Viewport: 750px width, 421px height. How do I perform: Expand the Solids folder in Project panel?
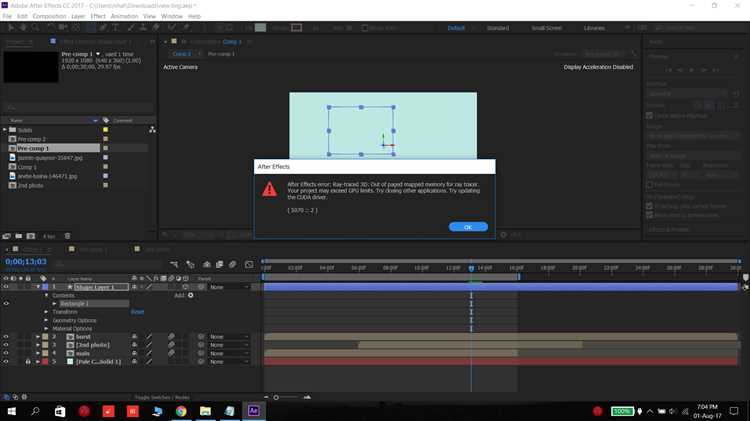[x=5, y=130]
